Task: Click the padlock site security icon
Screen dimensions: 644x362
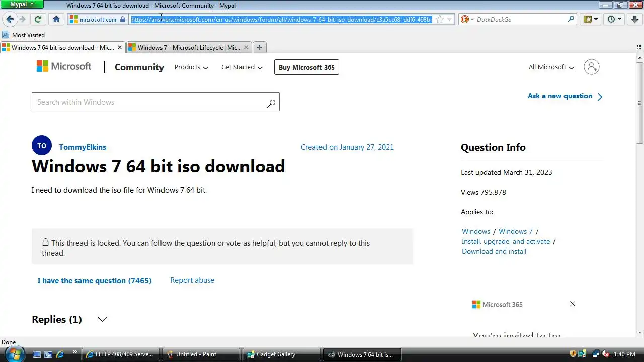Action: [x=122, y=19]
